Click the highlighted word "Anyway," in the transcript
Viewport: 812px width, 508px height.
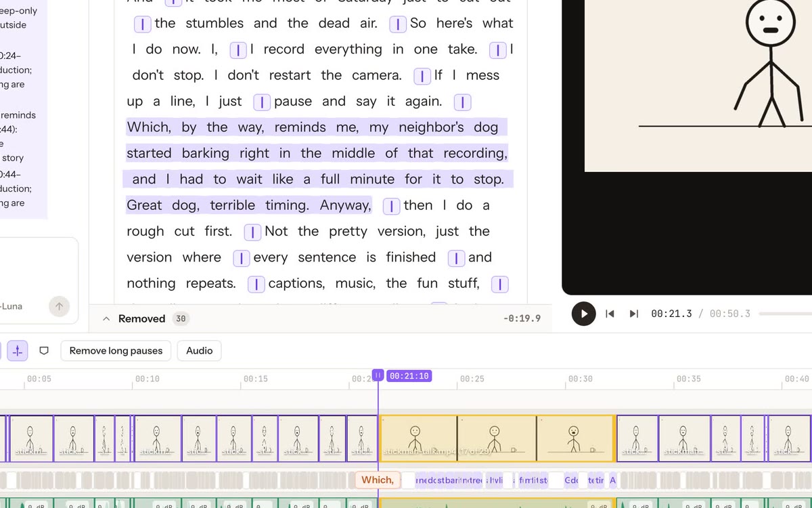pos(345,205)
